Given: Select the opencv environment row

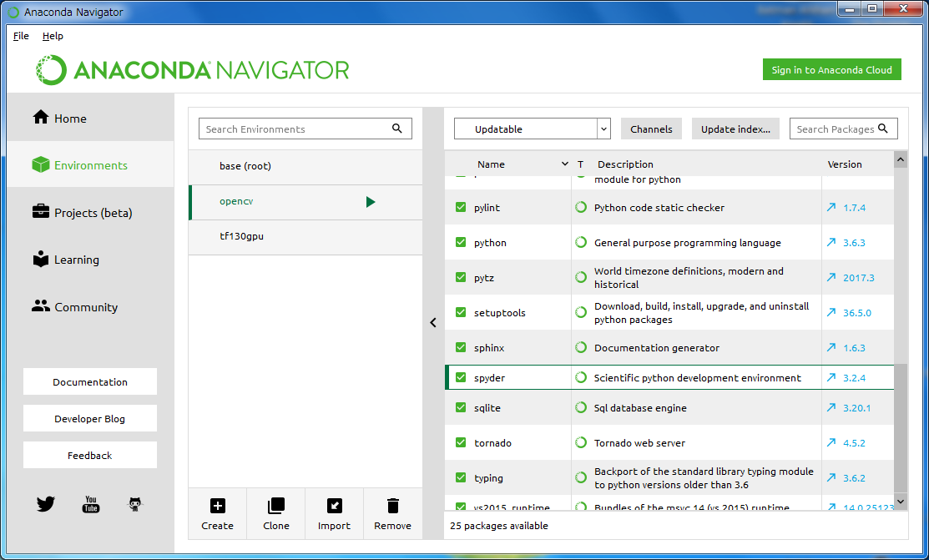Looking at the screenshot, I should coord(305,202).
